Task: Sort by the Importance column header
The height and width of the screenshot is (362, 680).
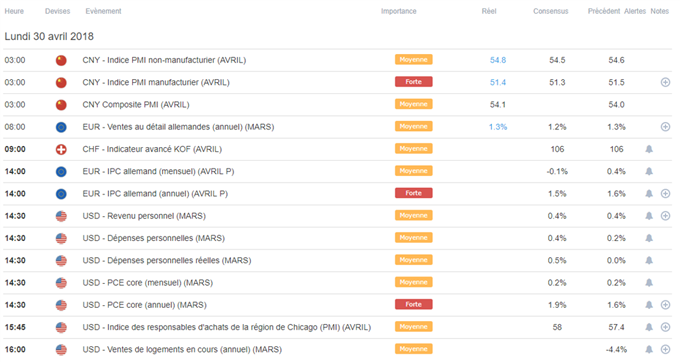Action: [399, 11]
